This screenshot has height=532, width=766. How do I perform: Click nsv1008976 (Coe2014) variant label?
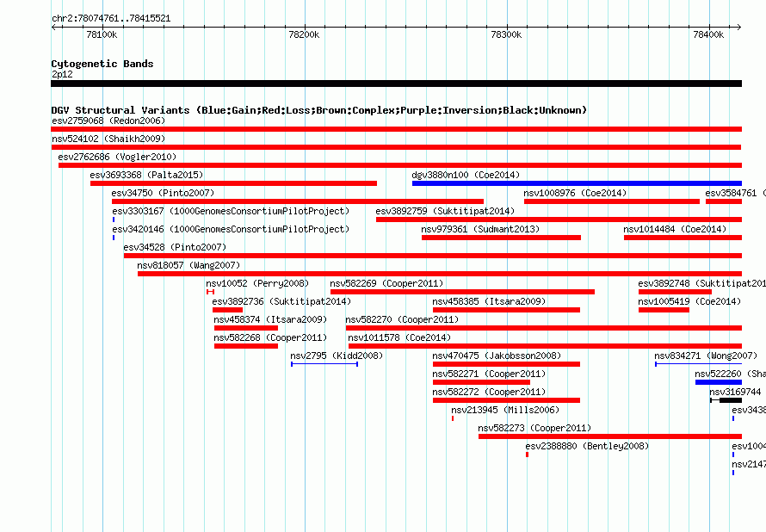point(575,193)
